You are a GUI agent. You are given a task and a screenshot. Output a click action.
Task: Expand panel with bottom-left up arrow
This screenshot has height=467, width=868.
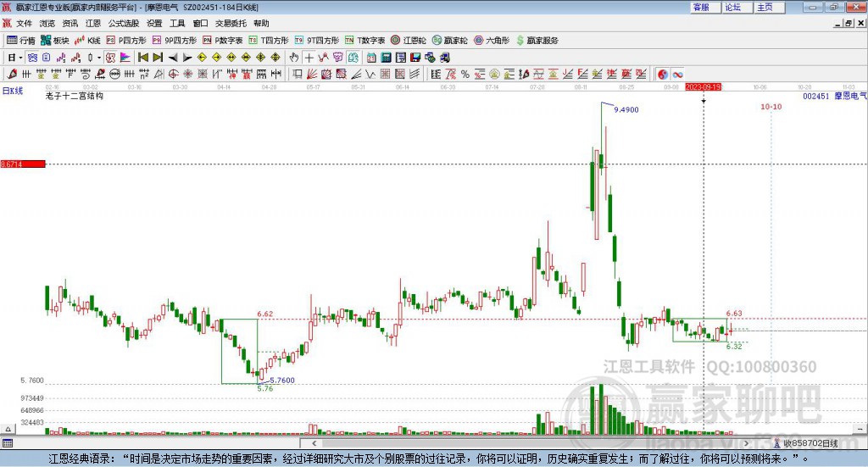pos(8,429)
